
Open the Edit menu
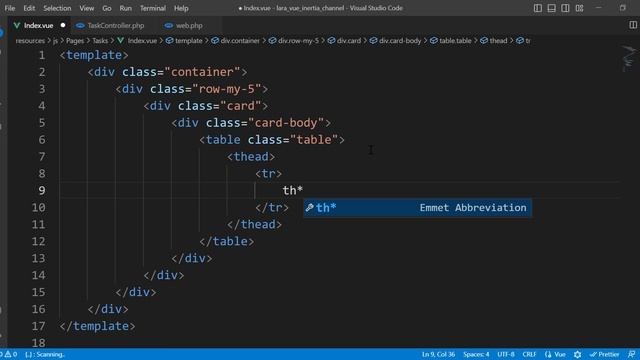(x=29, y=8)
